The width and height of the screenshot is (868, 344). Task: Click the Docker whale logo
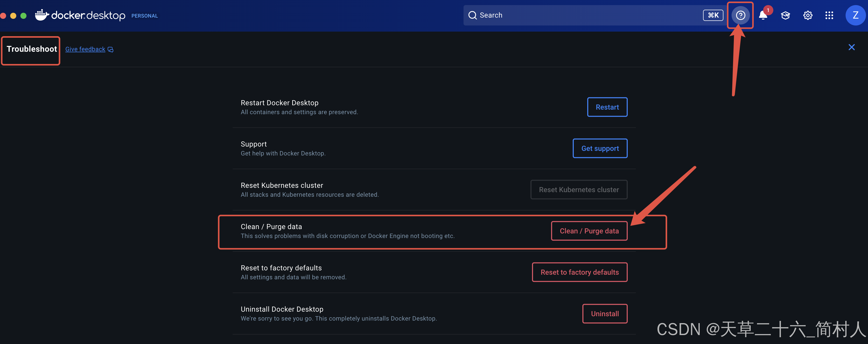(42, 15)
